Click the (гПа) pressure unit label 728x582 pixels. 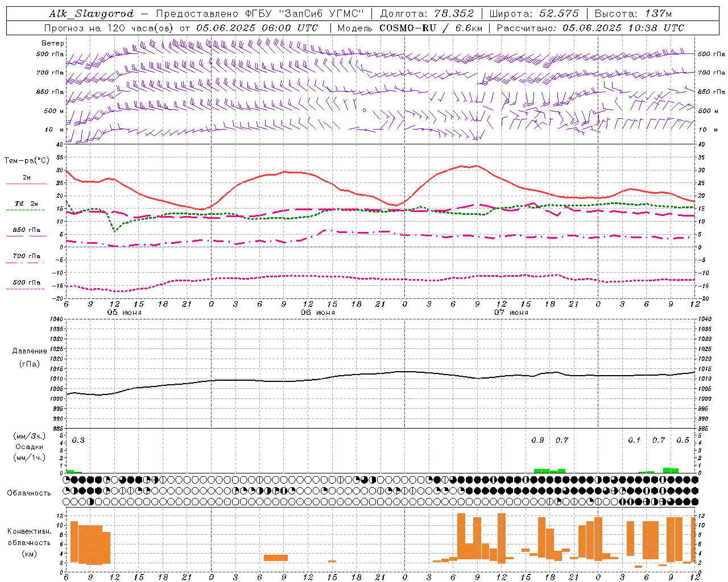[x=30, y=364]
